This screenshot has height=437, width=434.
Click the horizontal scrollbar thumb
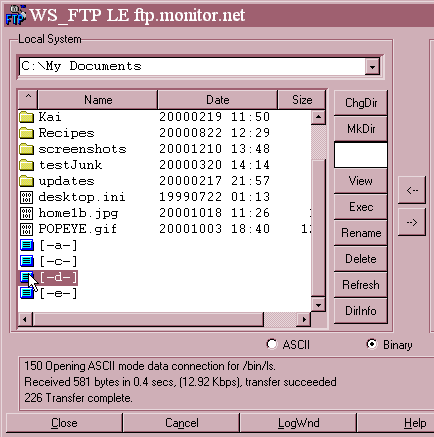148,319
